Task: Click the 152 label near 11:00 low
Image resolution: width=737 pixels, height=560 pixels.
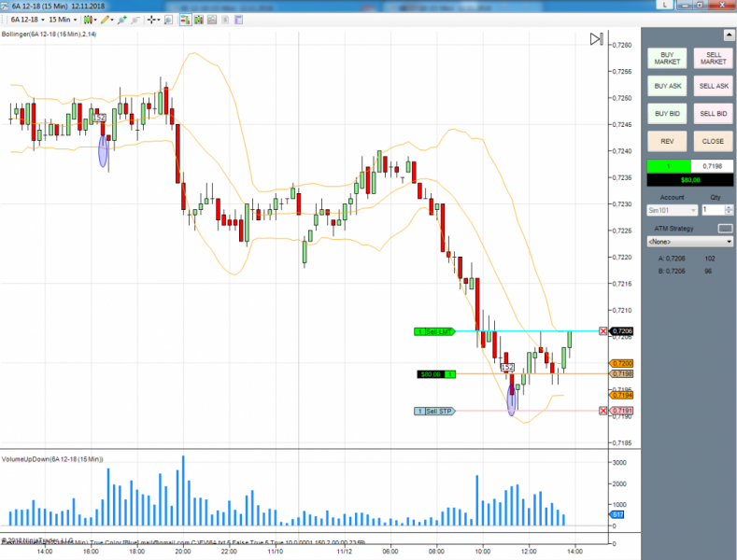Action: 507,368
